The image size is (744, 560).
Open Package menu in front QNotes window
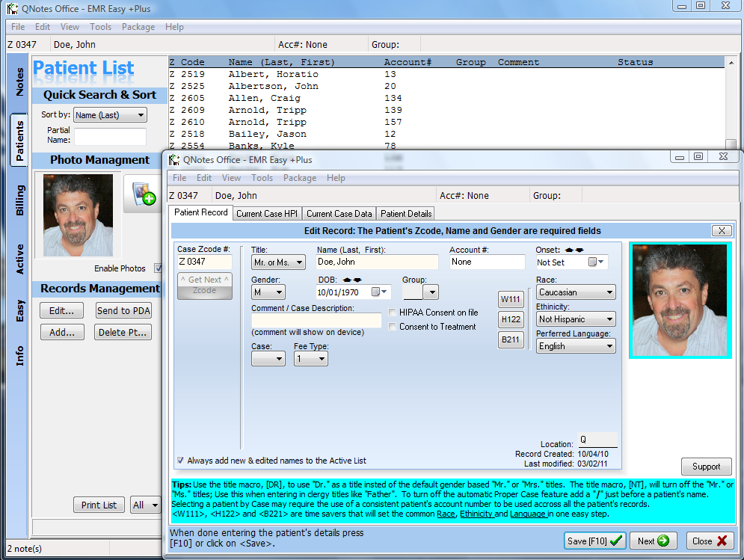click(x=300, y=178)
